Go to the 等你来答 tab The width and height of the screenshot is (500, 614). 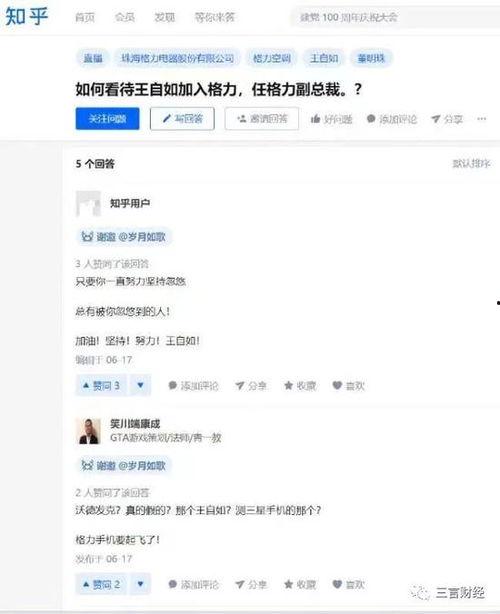215,17
